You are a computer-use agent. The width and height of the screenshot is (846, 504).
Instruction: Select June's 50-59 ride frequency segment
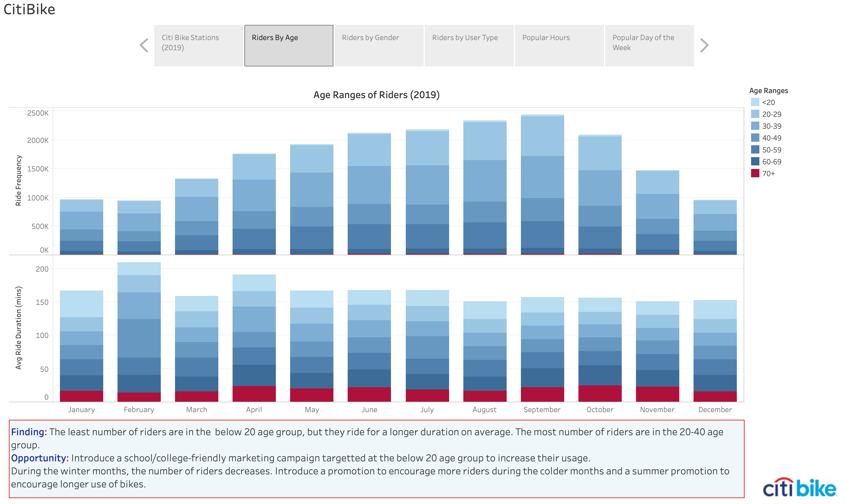[369, 237]
